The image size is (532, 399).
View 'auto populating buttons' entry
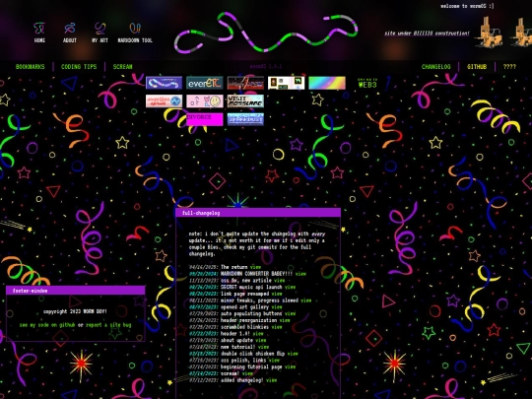pos(290,314)
